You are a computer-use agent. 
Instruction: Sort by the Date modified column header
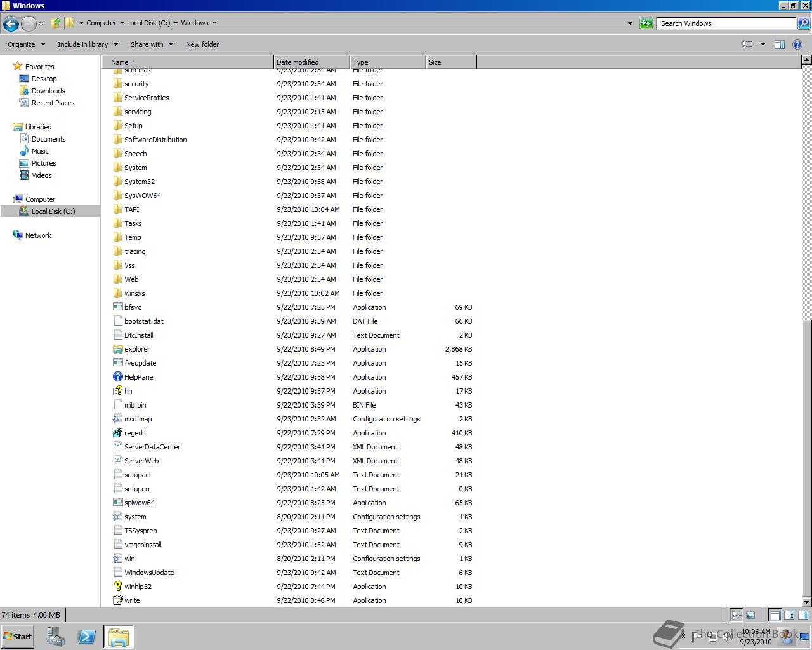311,62
